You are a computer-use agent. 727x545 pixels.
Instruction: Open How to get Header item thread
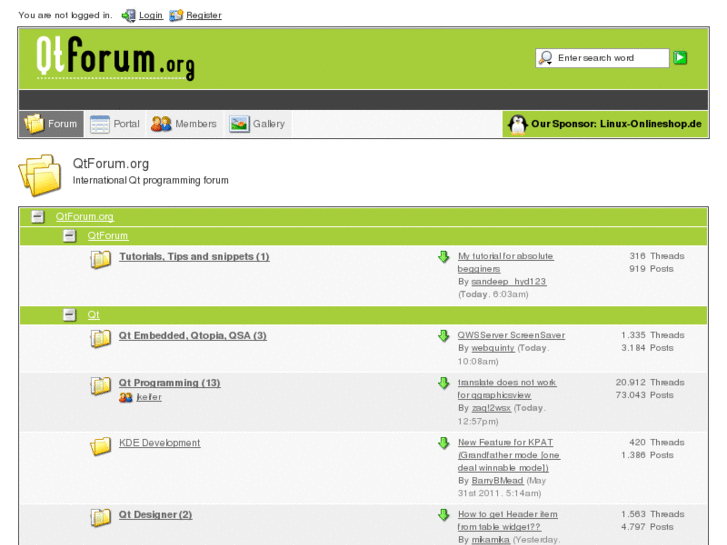(507, 520)
